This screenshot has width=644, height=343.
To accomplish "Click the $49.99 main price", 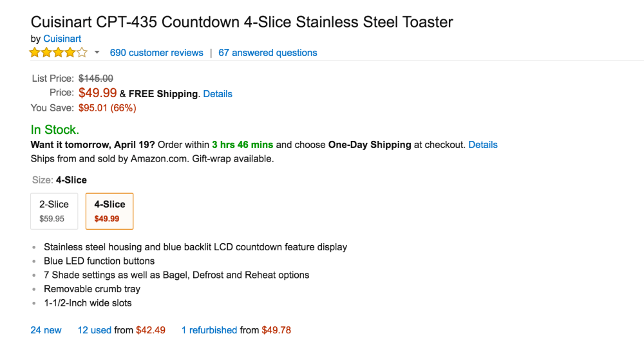I will (98, 93).
